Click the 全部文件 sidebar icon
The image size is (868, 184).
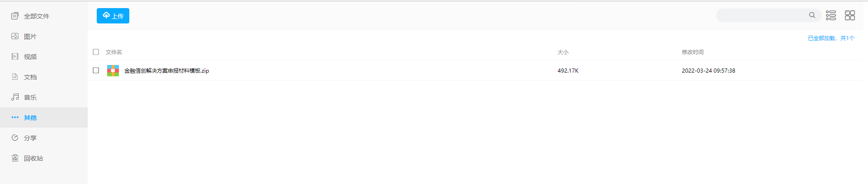click(x=15, y=16)
